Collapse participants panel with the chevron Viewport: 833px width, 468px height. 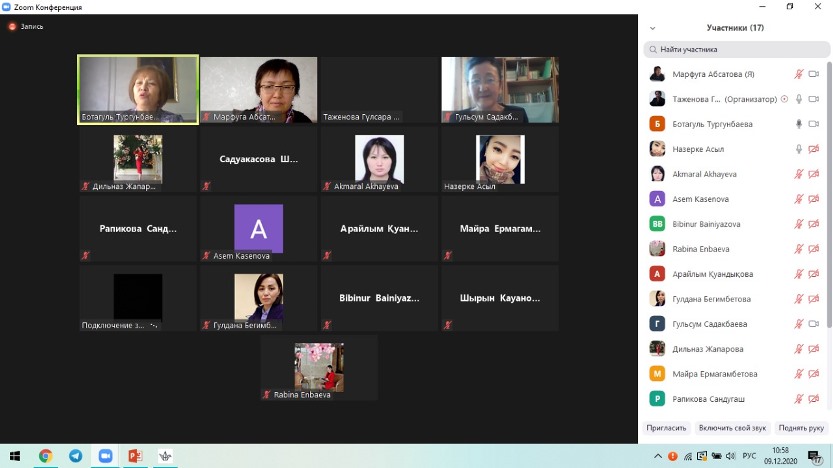click(653, 28)
